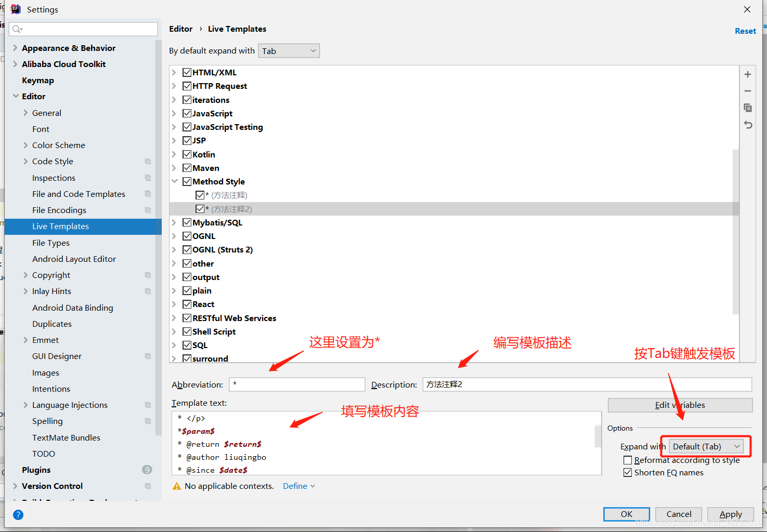
Task: Click the project-level icon beside File and Code Templates
Action: [148, 194]
